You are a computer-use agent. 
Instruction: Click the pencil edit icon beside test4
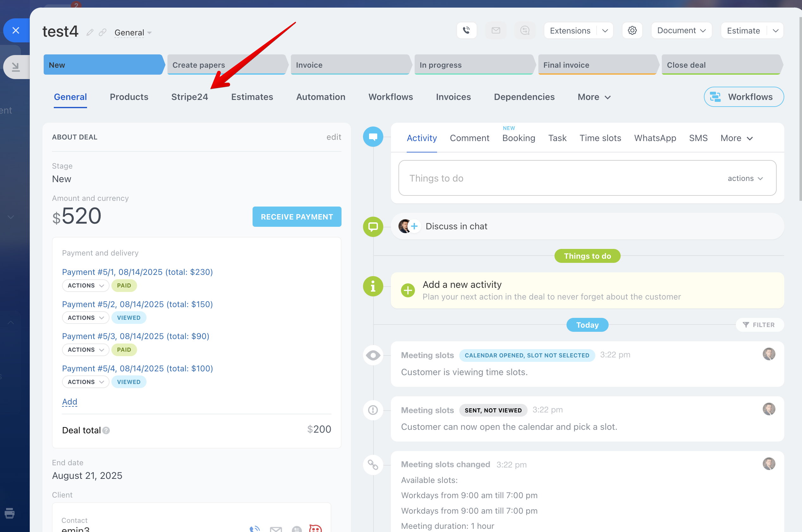click(x=90, y=33)
